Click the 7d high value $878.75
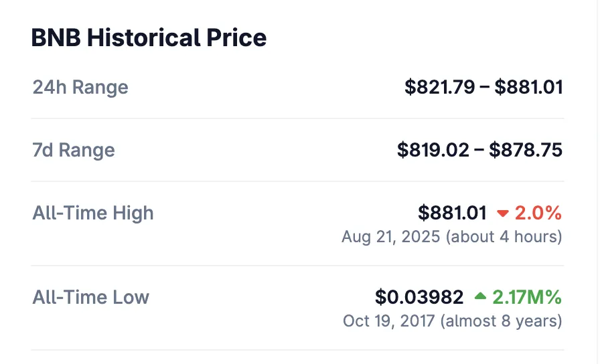The width and height of the screenshot is (600, 364). pos(526,150)
